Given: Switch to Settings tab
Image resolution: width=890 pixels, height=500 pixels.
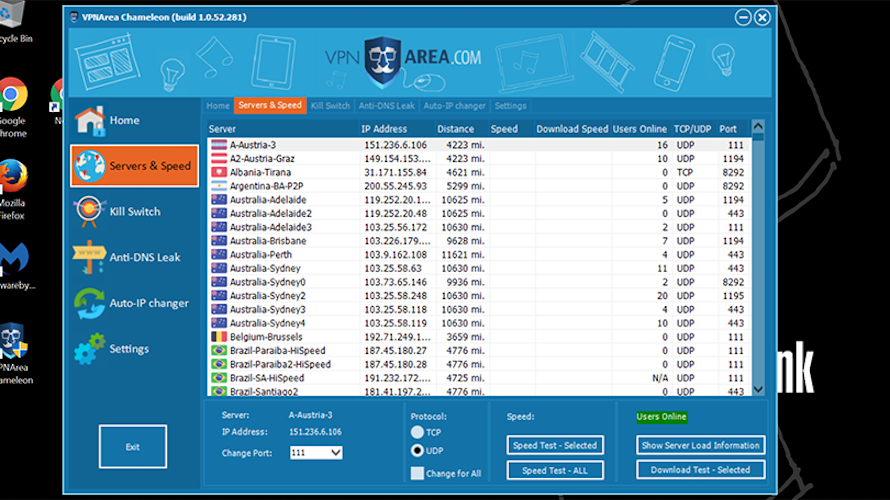Looking at the screenshot, I should click(x=510, y=106).
